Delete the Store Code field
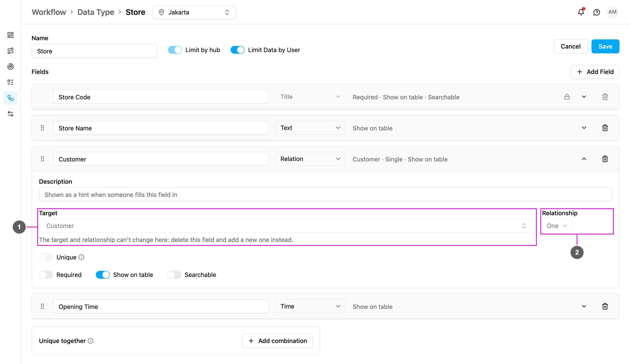The image size is (630, 364). [x=605, y=97]
